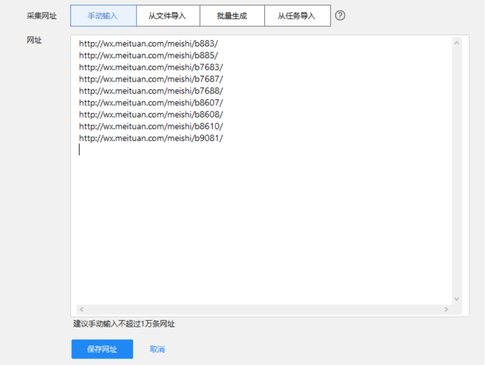Screen dimensions: 485x365
Task: Click the URL line ending b7683/
Action: 151,67
